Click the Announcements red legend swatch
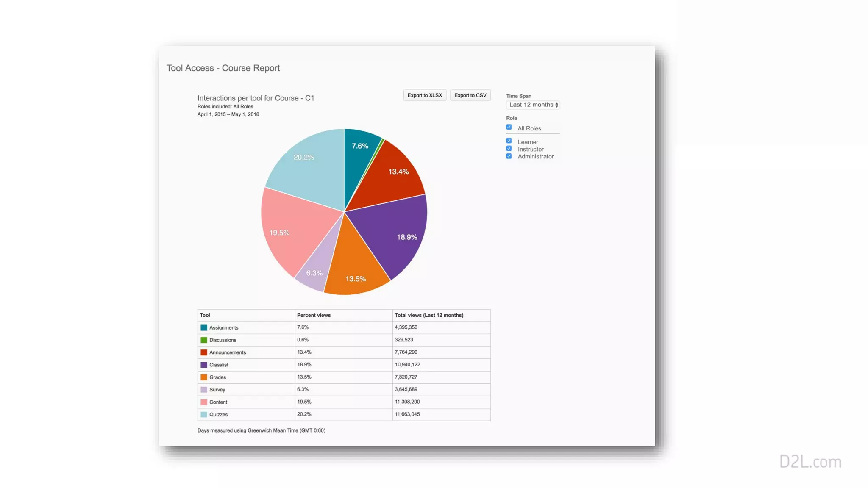Screen dimensions: 868x488 [x=204, y=352]
